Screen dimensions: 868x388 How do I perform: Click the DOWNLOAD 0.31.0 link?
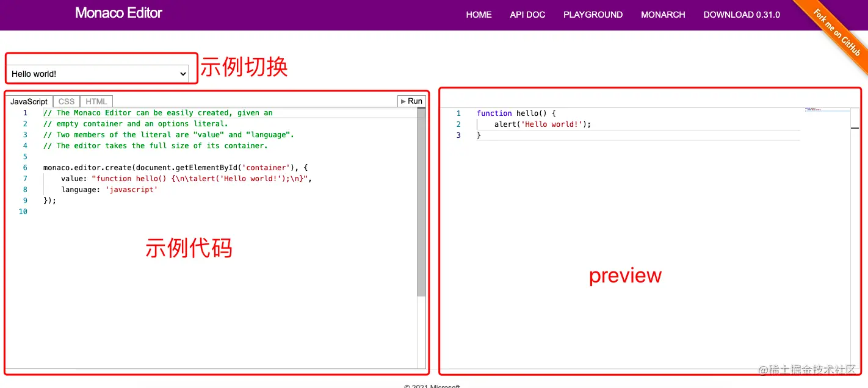click(742, 15)
